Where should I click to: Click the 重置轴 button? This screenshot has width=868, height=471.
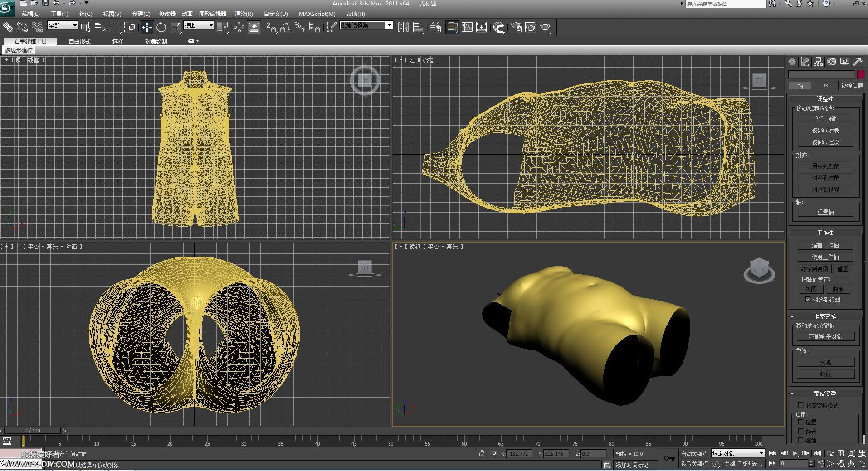(x=825, y=212)
